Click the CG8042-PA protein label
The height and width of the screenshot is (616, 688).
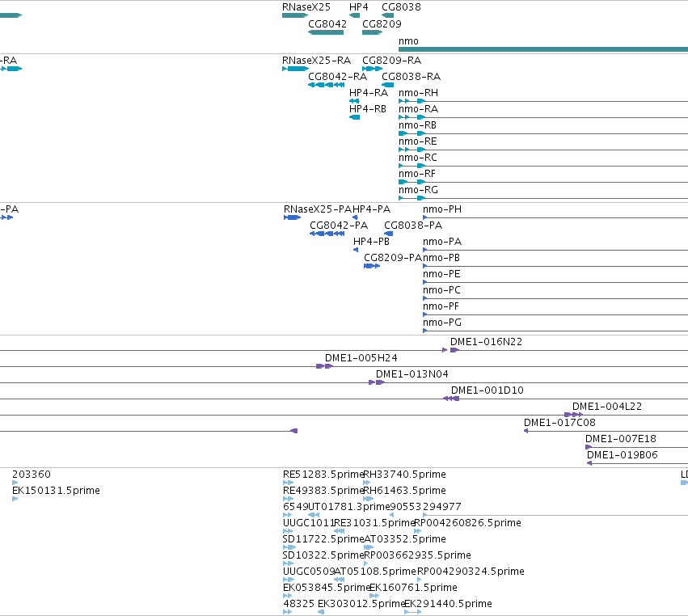coord(339,226)
